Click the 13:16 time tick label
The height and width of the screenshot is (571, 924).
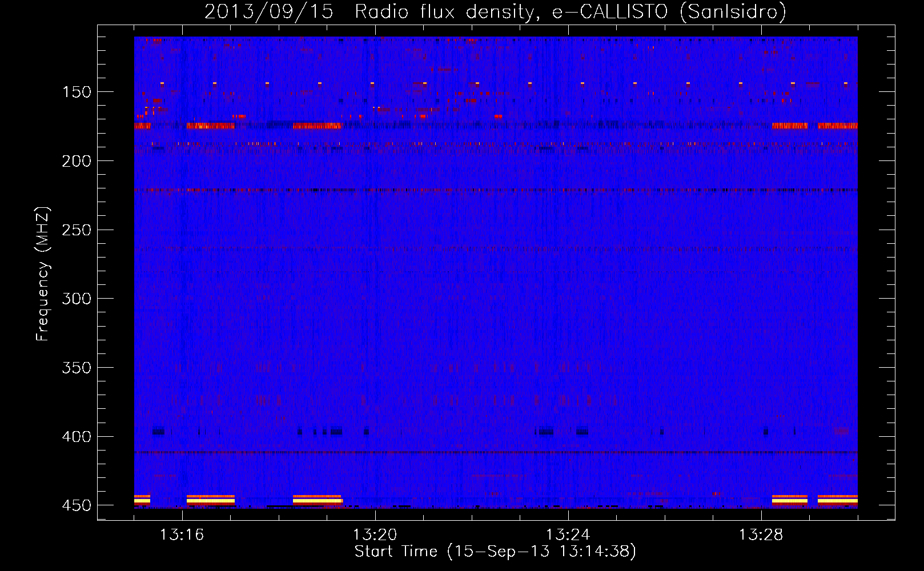(x=182, y=535)
